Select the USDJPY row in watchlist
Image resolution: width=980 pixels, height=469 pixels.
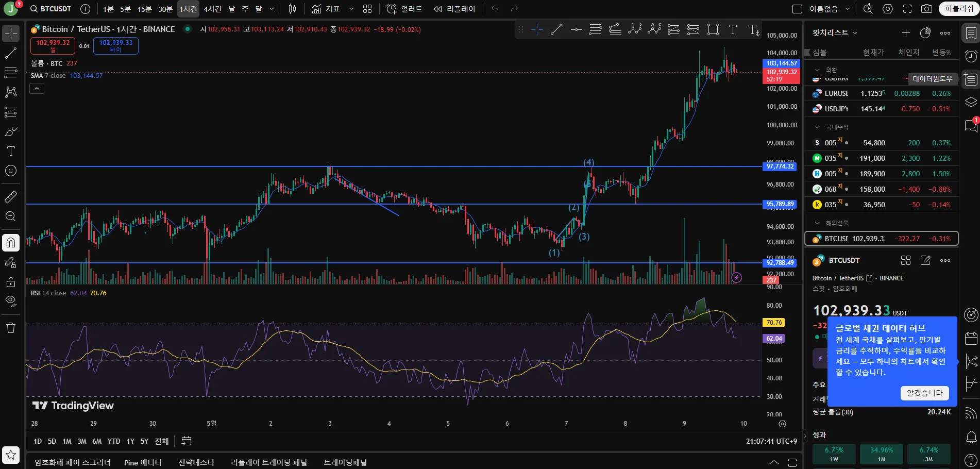click(882, 109)
